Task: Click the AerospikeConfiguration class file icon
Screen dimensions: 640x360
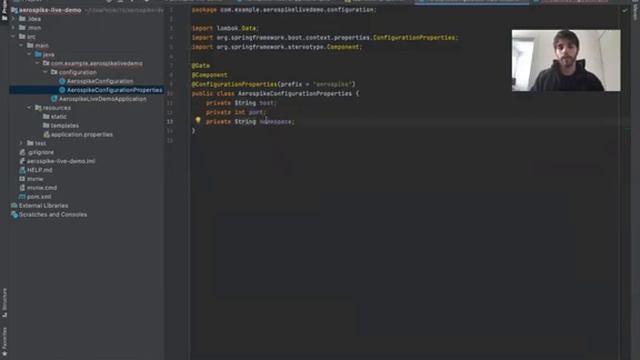Action: click(x=62, y=81)
